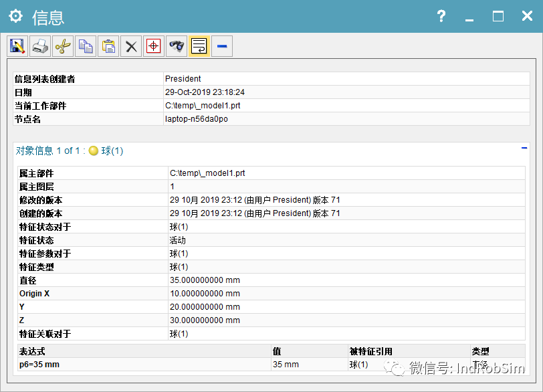
Task: Select the copy icon
Action: (86, 46)
